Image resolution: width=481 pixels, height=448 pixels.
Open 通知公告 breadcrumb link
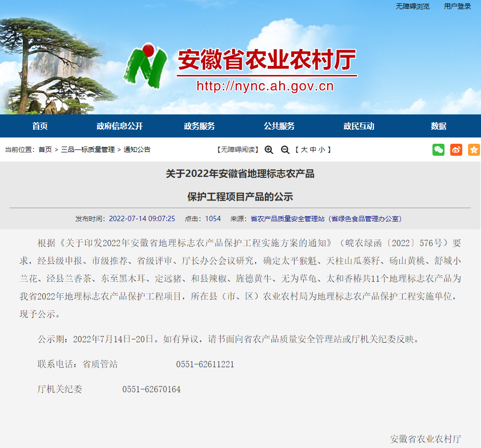click(x=137, y=150)
